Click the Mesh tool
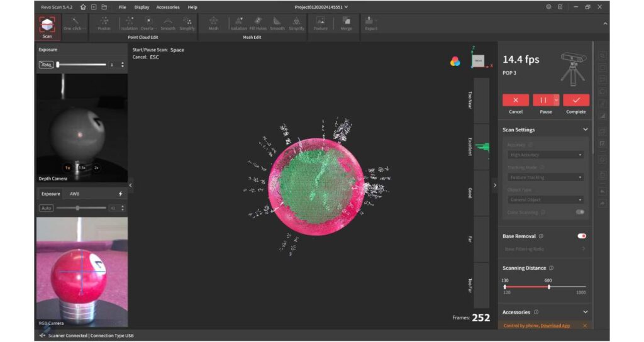The width and height of the screenshot is (644, 342). click(x=214, y=24)
